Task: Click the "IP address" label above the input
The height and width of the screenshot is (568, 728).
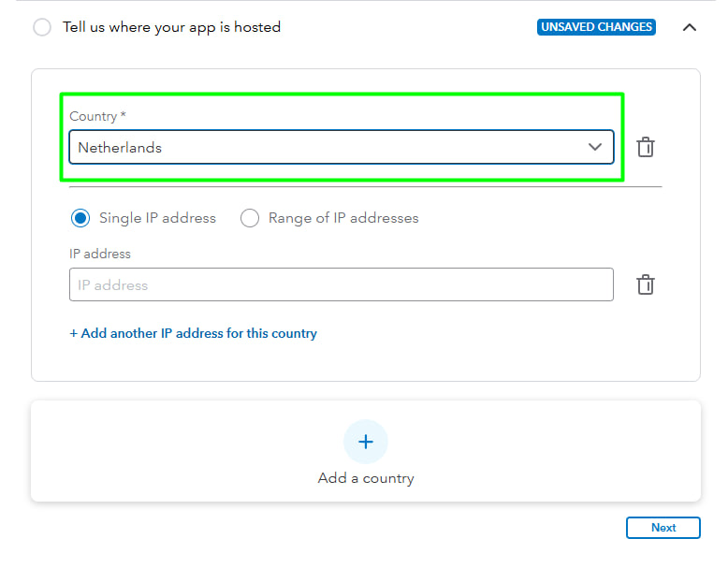Action: (100, 254)
